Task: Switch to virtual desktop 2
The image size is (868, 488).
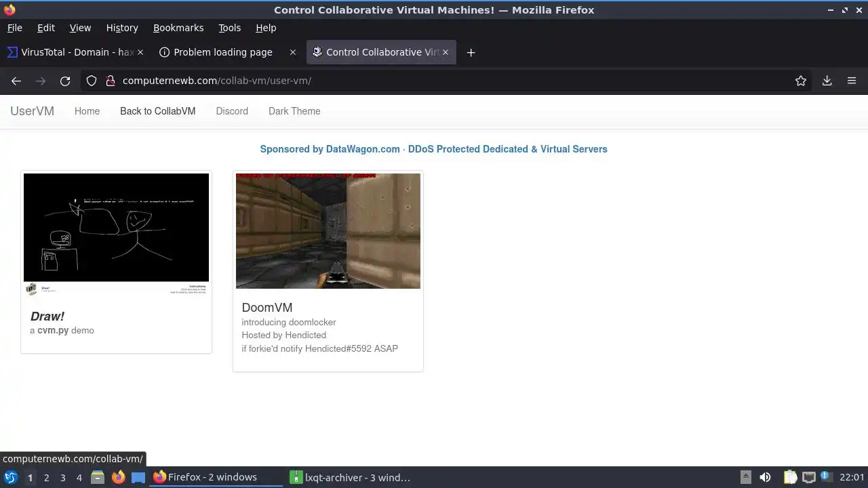Action: tap(46, 478)
